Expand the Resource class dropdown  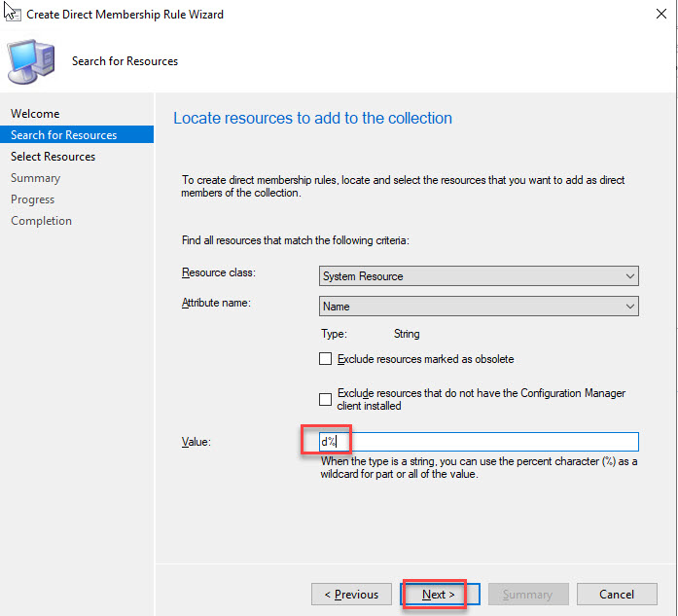pyautogui.click(x=479, y=276)
